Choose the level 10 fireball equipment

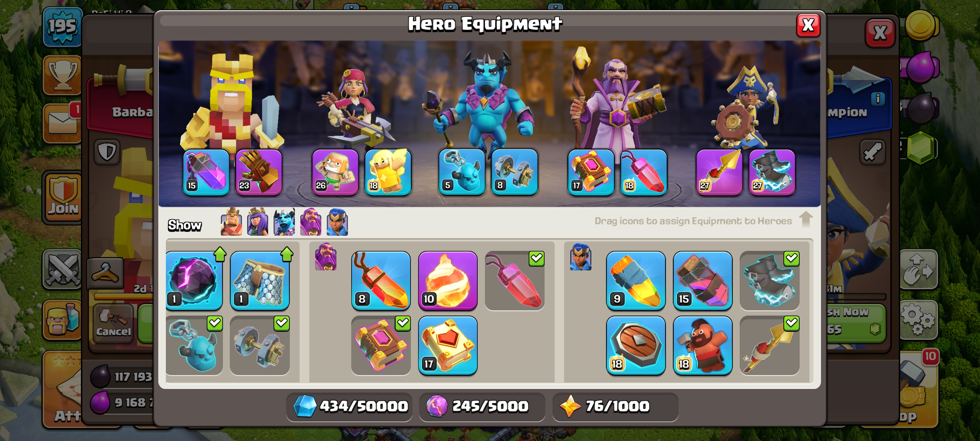448,281
